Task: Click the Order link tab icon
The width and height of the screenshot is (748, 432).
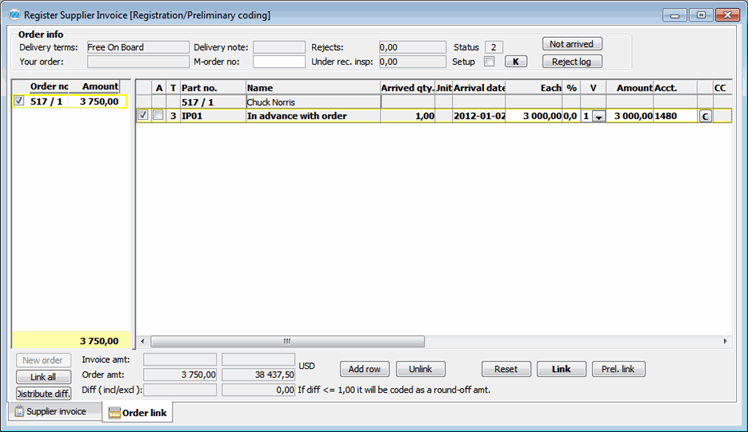Action: click(x=113, y=412)
